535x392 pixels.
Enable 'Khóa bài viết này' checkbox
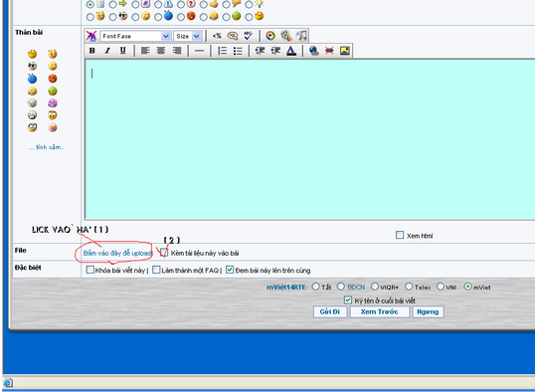point(90,270)
